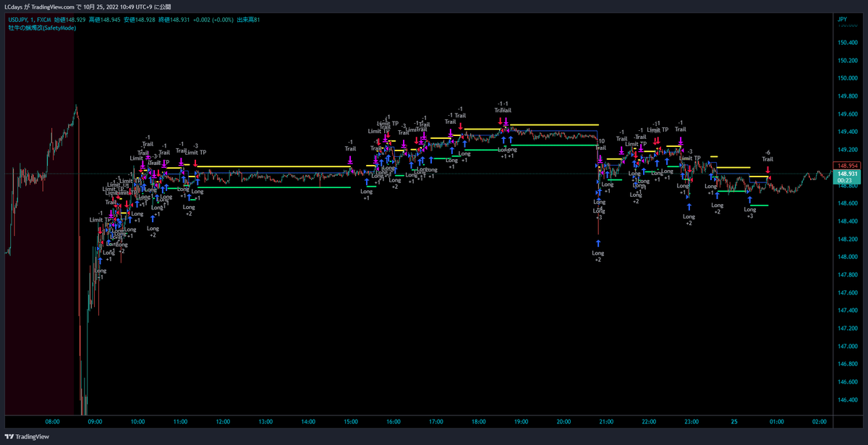Viewport: 868px width, 445px height.
Task: Click the 15:00 time axis label
Action: (x=351, y=421)
